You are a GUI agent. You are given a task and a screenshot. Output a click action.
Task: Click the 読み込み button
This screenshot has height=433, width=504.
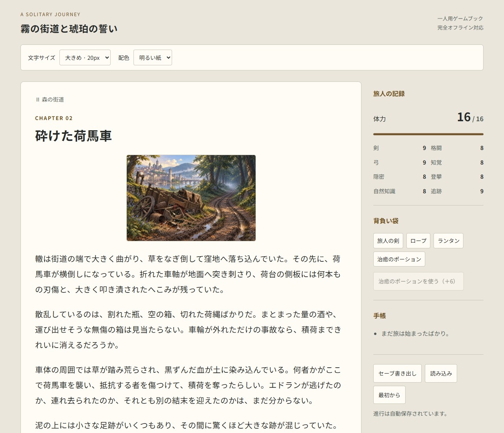[441, 373]
